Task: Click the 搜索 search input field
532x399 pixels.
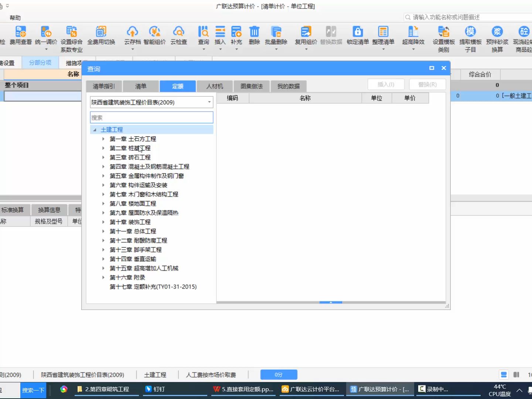Action: (151, 117)
